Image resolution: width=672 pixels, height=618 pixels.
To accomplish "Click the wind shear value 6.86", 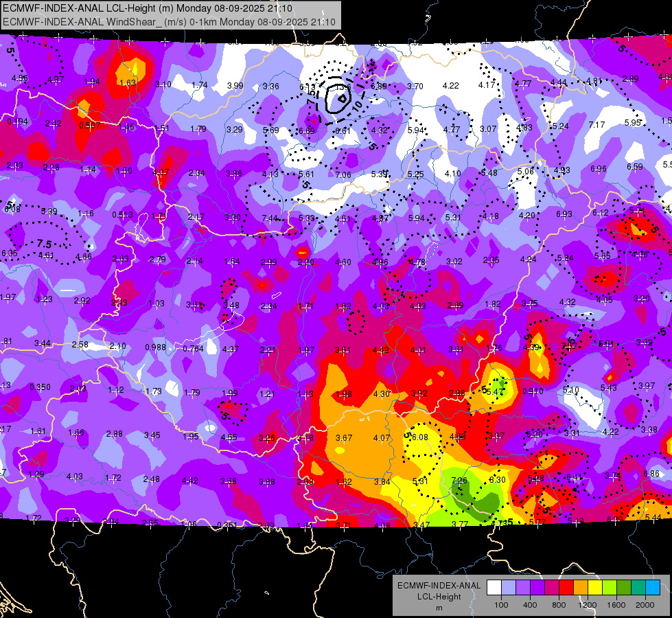I will pyautogui.click(x=651, y=474).
